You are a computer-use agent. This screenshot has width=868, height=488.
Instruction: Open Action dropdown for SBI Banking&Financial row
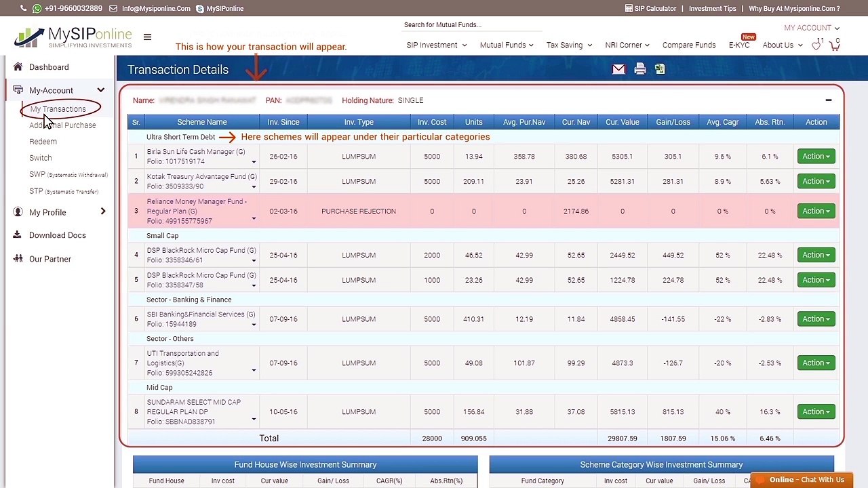coord(816,319)
